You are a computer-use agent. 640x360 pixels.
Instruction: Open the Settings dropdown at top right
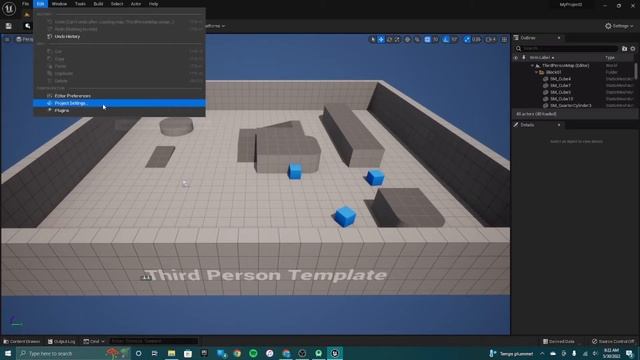[619, 26]
